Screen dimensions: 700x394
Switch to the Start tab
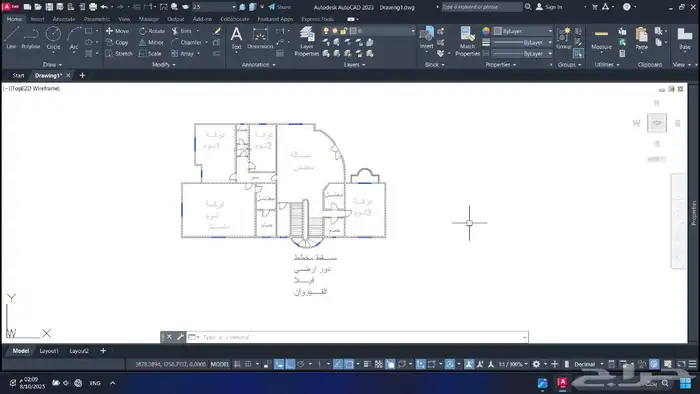(x=18, y=75)
